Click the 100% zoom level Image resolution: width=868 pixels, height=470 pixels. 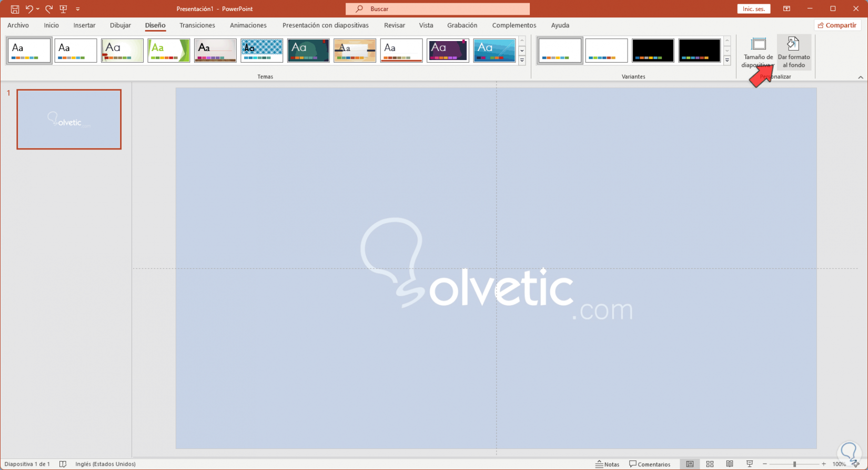point(839,464)
